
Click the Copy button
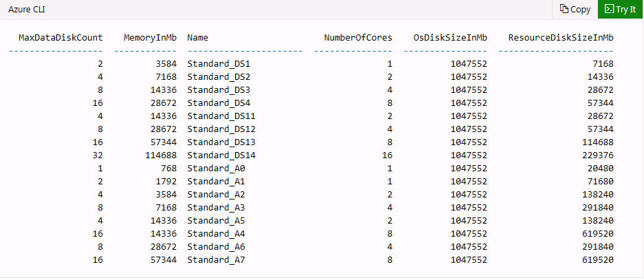coord(575,10)
